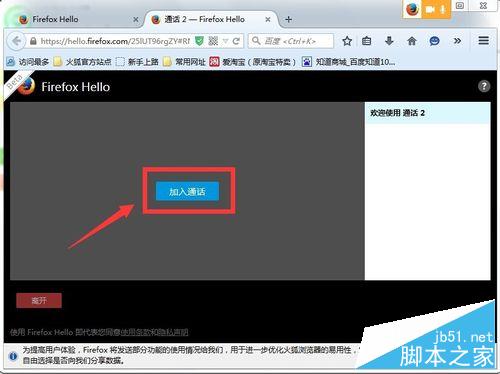Open the hamburger menu

point(484,41)
